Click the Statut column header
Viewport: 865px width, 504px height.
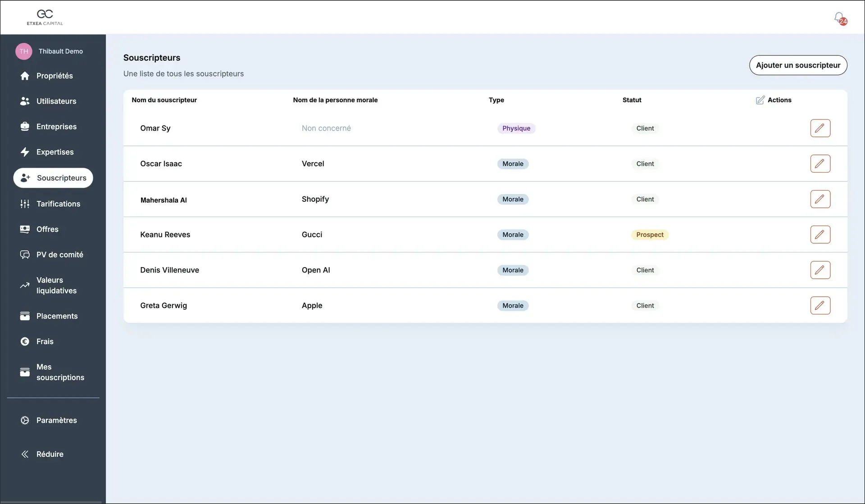click(x=632, y=100)
